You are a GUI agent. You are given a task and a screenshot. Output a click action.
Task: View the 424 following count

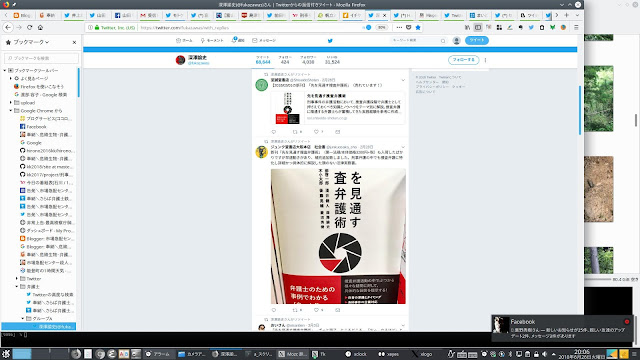pos(285,60)
